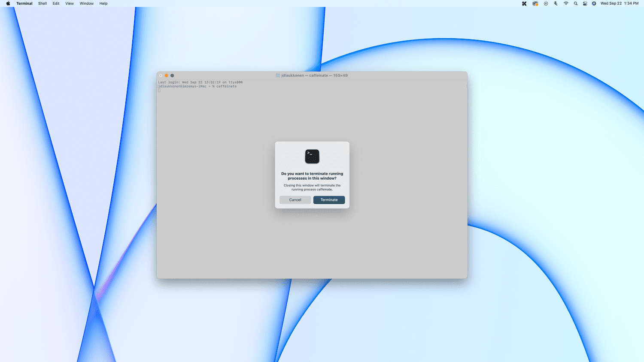This screenshot has width=644, height=362.
Task: Click the Terminal app icon in dialog
Action: point(312,157)
